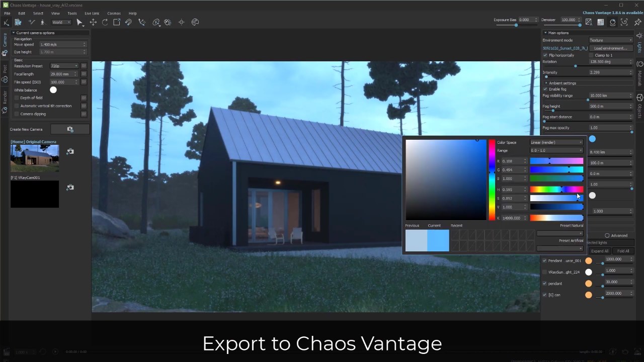The width and height of the screenshot is (644, 362).
Task: Click the Previous color swatch
Action: (x=416, y=240)
